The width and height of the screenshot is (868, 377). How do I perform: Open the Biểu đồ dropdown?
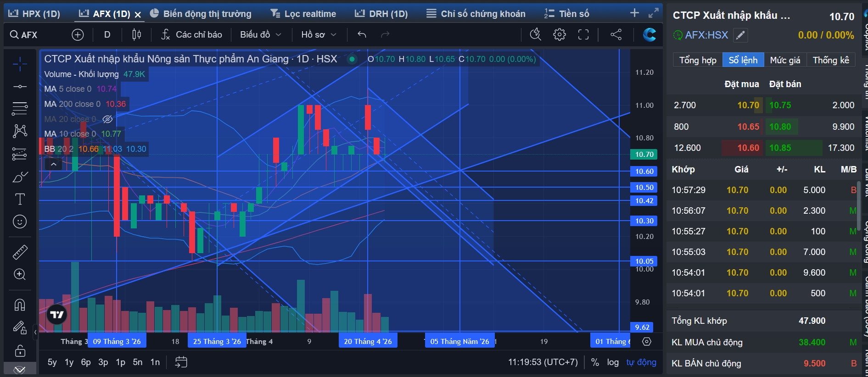261,34
